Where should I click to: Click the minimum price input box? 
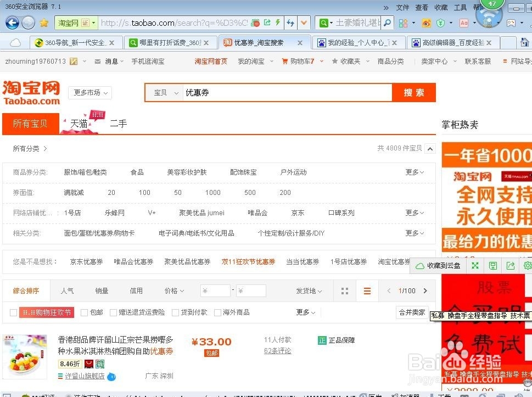coord(215,291)
